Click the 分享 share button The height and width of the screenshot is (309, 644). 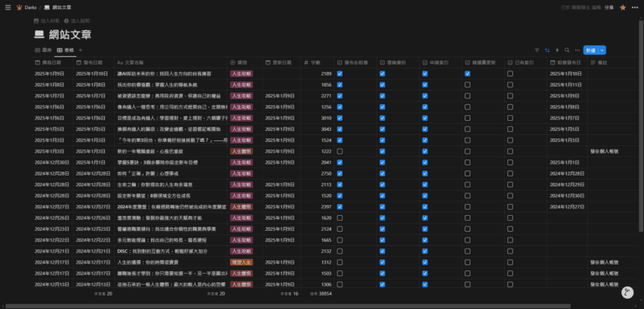pyautogui.click(x=609, y=8)
